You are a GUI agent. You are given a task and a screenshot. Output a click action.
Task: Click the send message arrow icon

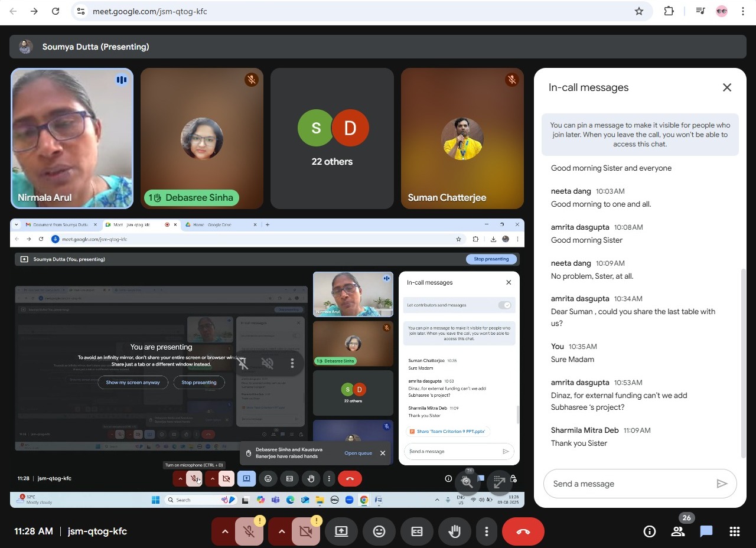coord(722,484)
